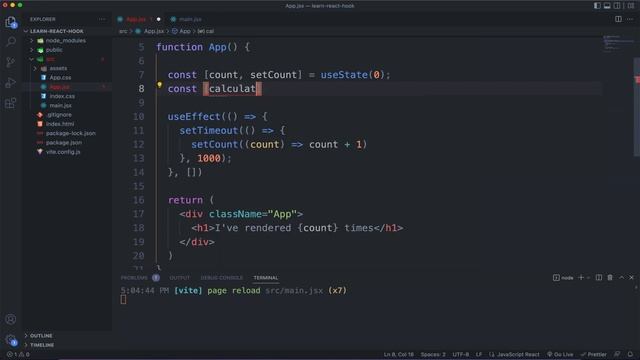
Task: Select the node terminal instance
Action: pyautogui.click(x=563, y=278)
